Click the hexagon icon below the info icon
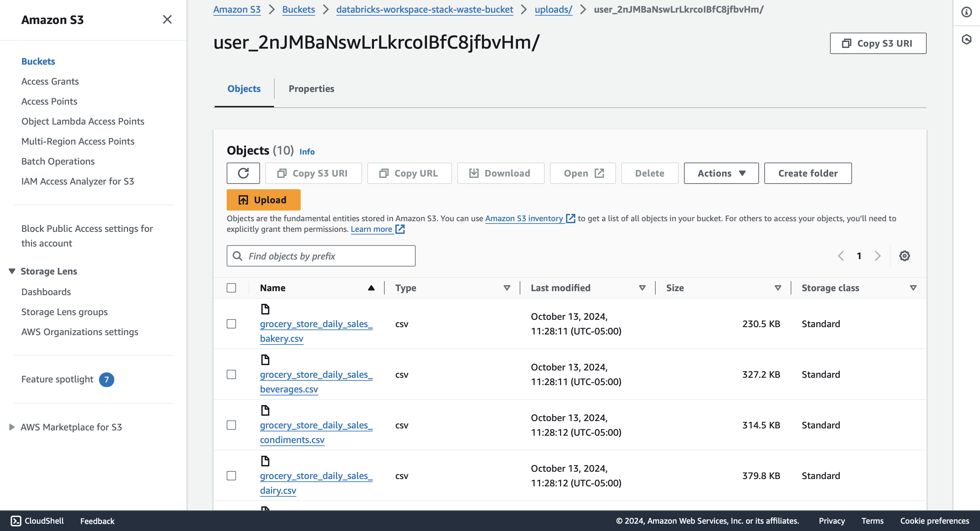The width and height of the screenshot is (980, 531). [x=966, y=39]
